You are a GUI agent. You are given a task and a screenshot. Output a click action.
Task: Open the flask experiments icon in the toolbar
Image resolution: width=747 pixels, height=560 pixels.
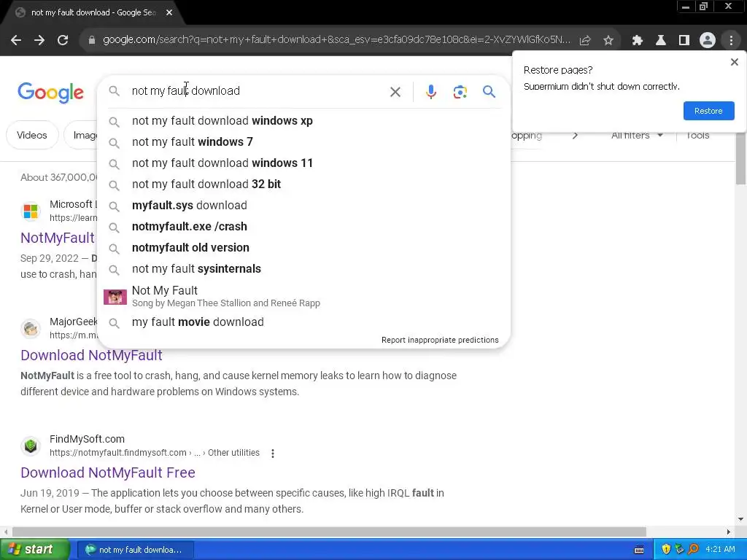661,40
